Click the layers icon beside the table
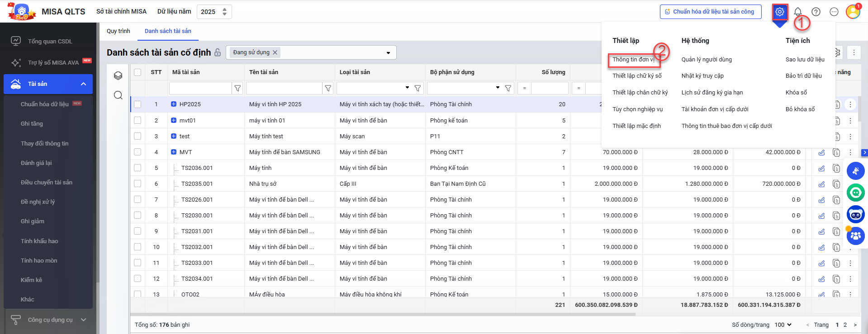Screen dimensions: 868x334 tap(118, 75)
